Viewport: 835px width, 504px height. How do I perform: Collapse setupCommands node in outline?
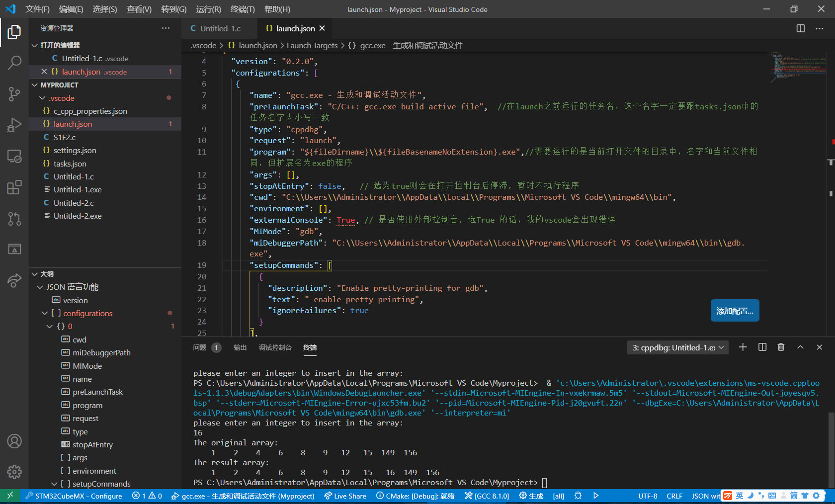tap(54, 484)
